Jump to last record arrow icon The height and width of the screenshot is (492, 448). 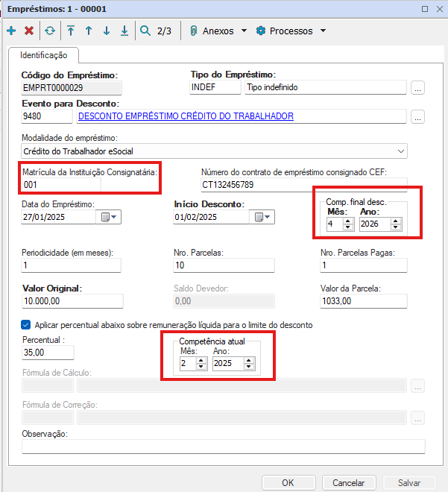coord(124,31)
